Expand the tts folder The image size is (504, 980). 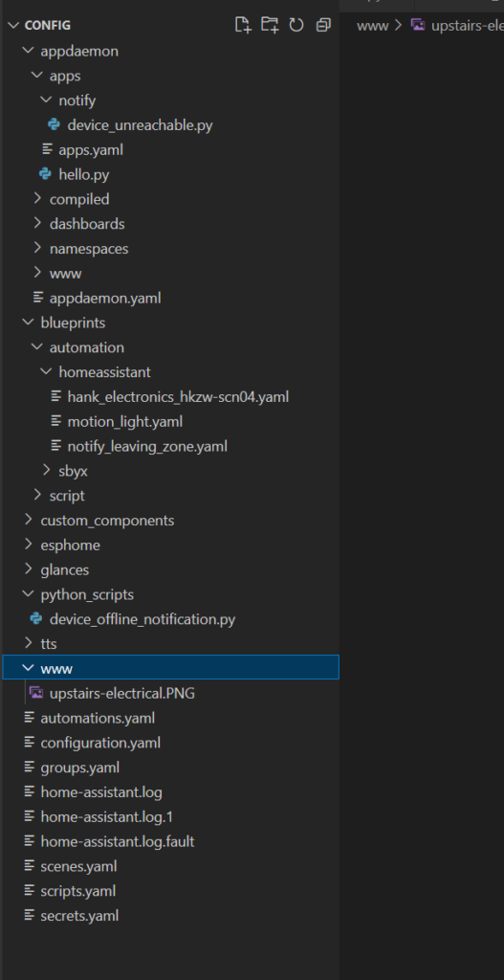28,643
